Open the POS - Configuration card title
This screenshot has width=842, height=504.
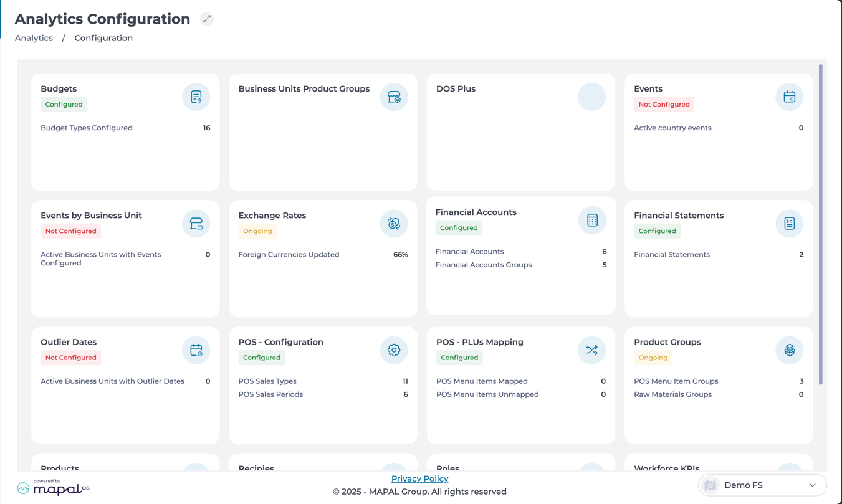pos(281,342)
